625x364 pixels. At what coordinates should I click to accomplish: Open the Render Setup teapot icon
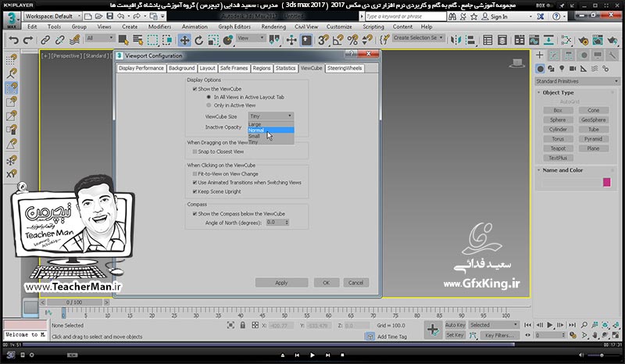point(583,40)
